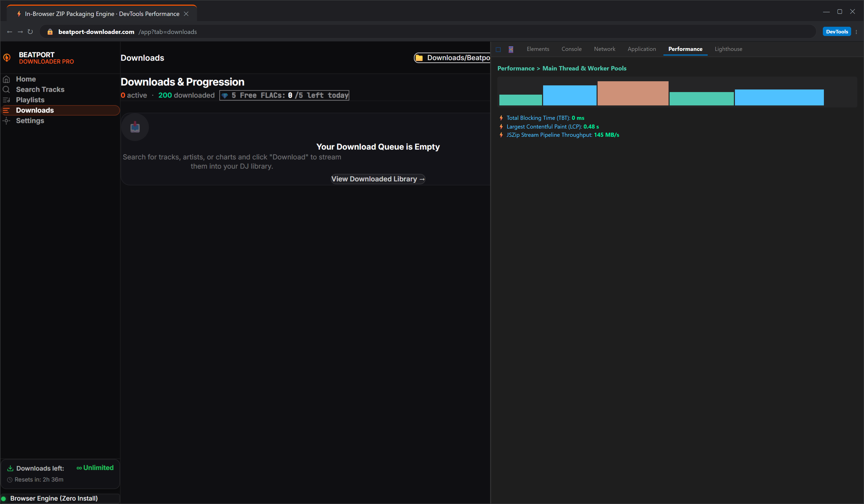The image size is (864, 504).
Task: Click the lightning favicon on the browser tab
Action: [19, 14]
